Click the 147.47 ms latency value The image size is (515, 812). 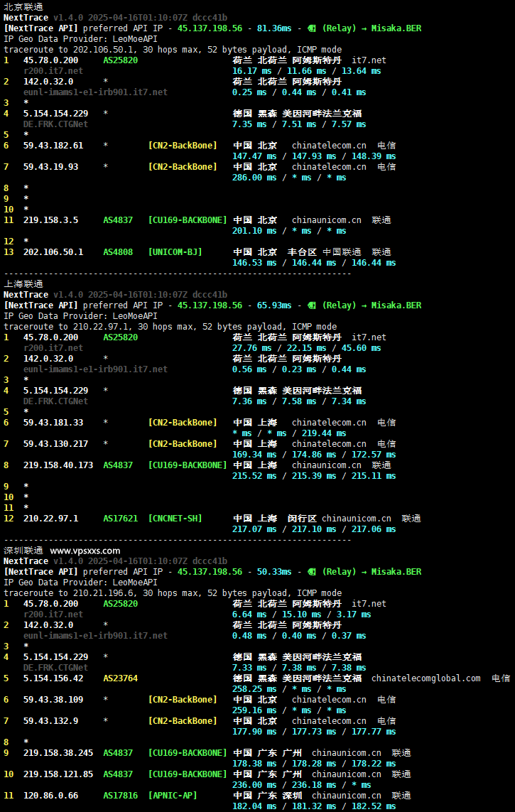(254, 156)
